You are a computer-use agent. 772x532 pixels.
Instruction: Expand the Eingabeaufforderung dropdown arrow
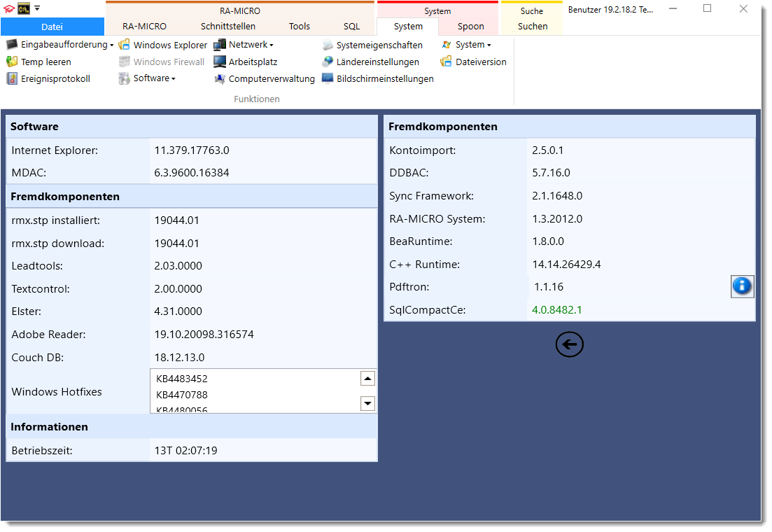112,45
